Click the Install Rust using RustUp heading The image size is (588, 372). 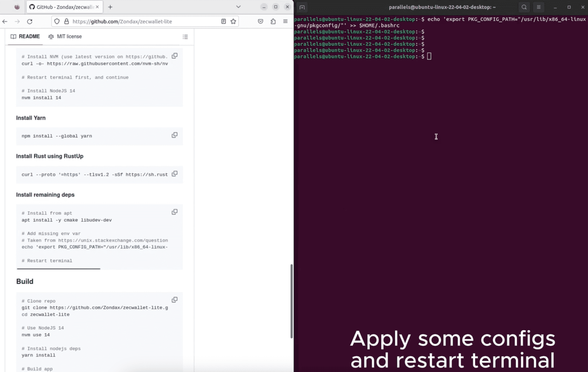[x=50, y=156]
